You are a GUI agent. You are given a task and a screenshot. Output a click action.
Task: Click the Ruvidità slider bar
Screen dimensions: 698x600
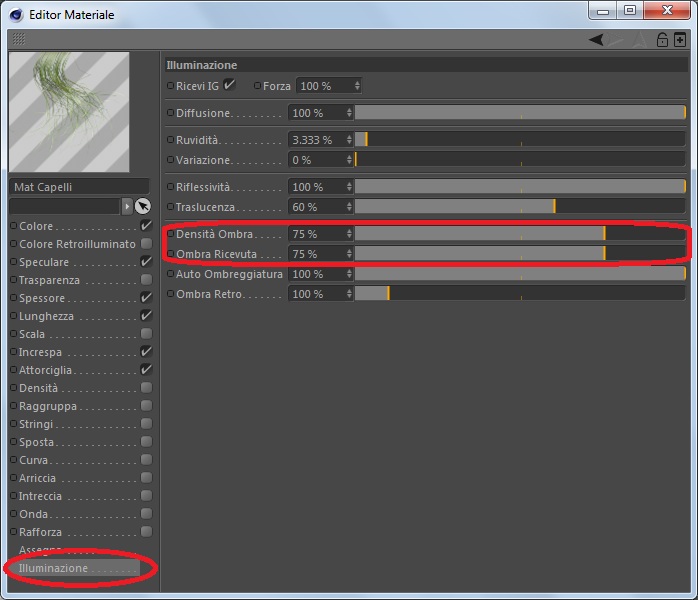point(520,140)
